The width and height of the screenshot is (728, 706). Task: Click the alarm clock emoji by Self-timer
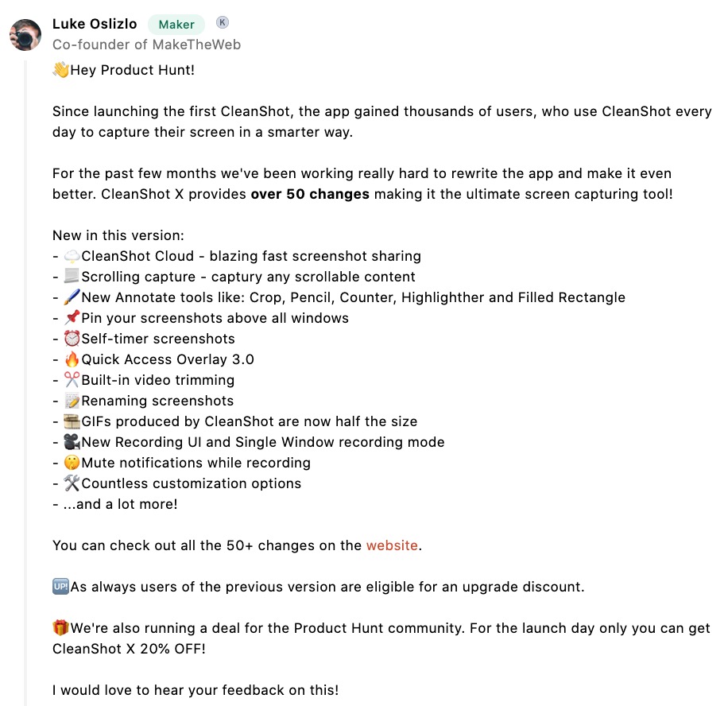tap(72, 339)
